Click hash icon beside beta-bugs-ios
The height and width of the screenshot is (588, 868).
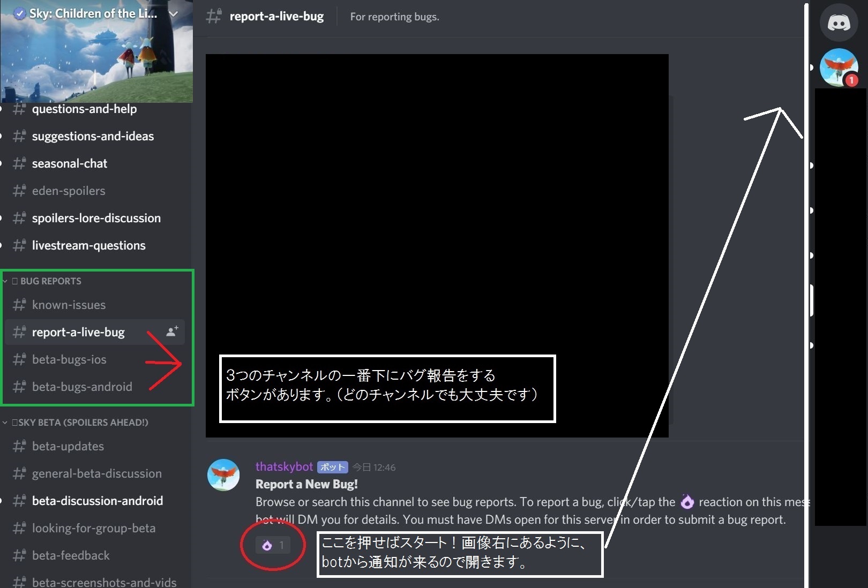tap(19, 359)
